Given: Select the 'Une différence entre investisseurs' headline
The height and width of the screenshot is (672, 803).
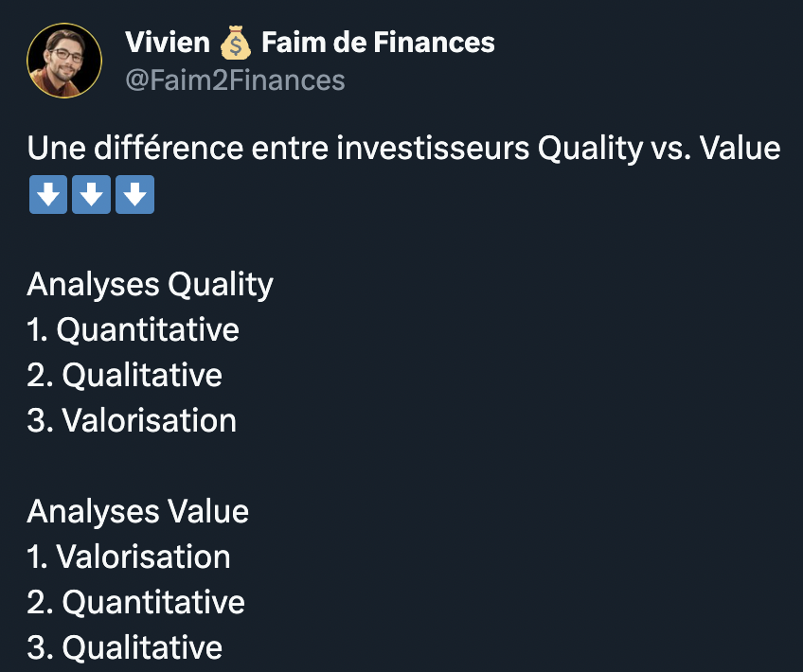Looking at the screenshot, I should click(278, 149).
